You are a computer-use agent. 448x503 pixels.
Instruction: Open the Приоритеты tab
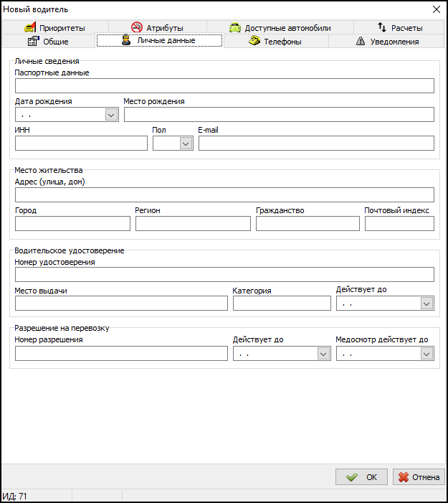(x=54, y=28)
